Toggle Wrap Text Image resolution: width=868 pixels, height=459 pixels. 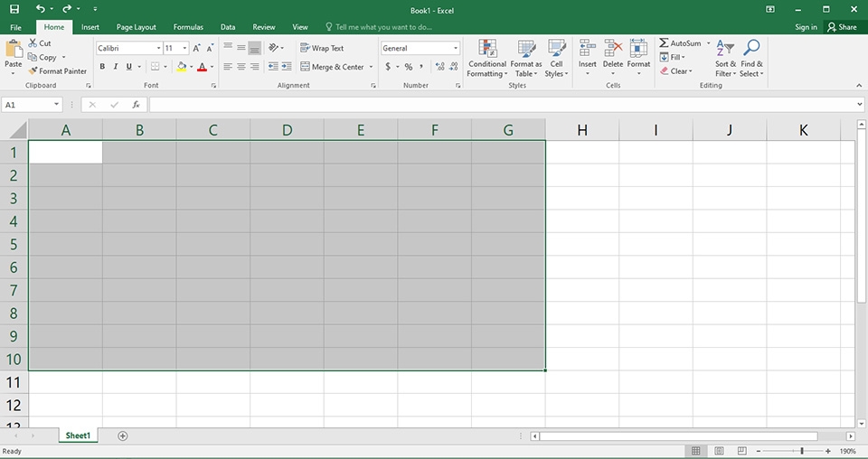(322, 48)
